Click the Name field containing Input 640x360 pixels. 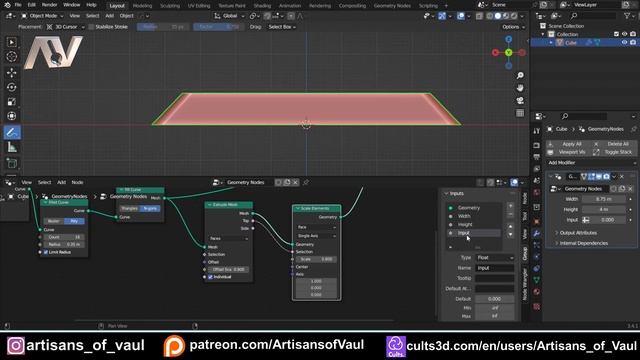click(495, 268)
